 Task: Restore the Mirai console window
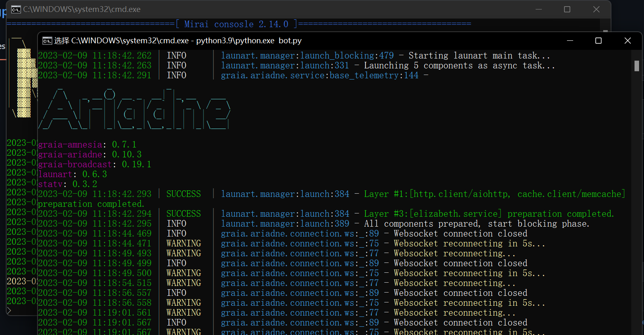coord(567,9)
